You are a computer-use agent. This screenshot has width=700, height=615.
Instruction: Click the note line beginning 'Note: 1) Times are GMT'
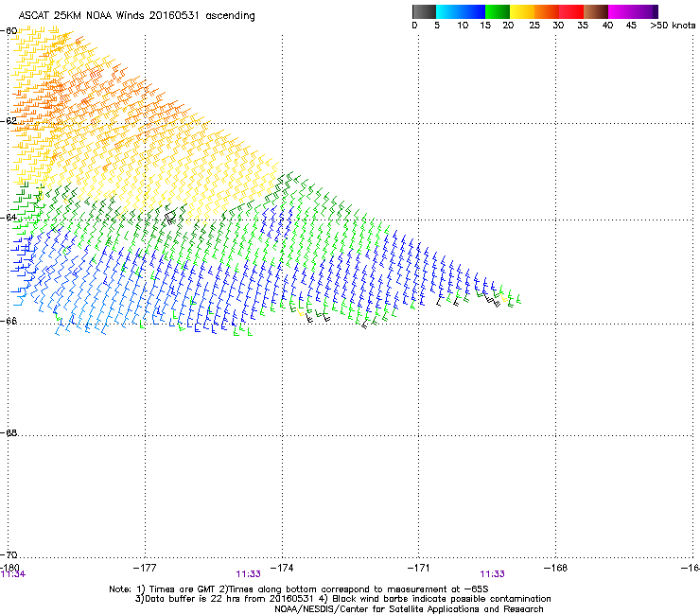(299, 589)
